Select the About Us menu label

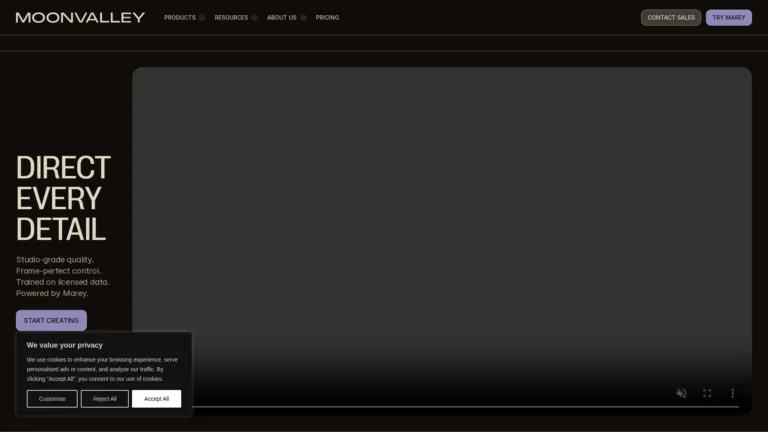click(x=281, y=18)
